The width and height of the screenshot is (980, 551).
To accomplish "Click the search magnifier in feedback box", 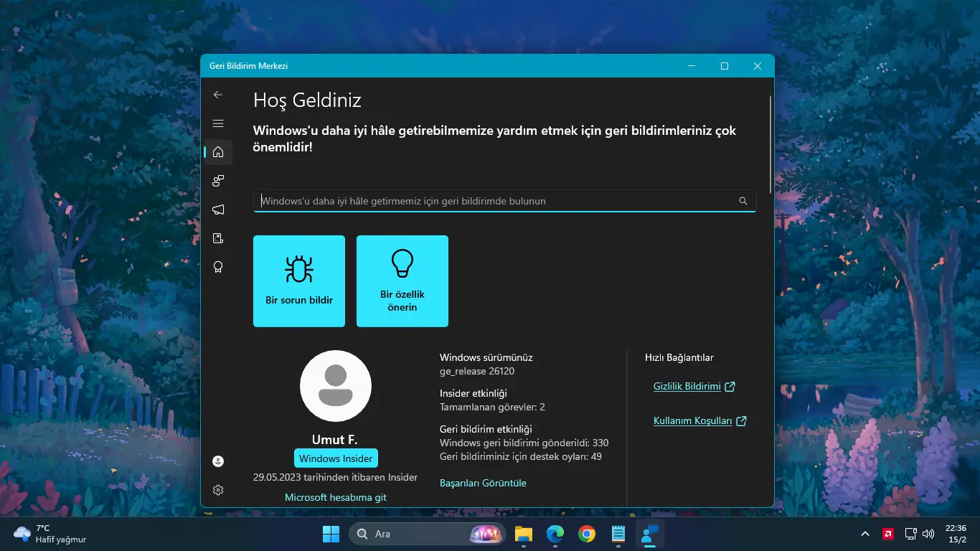I will click(x=743, y=201).
